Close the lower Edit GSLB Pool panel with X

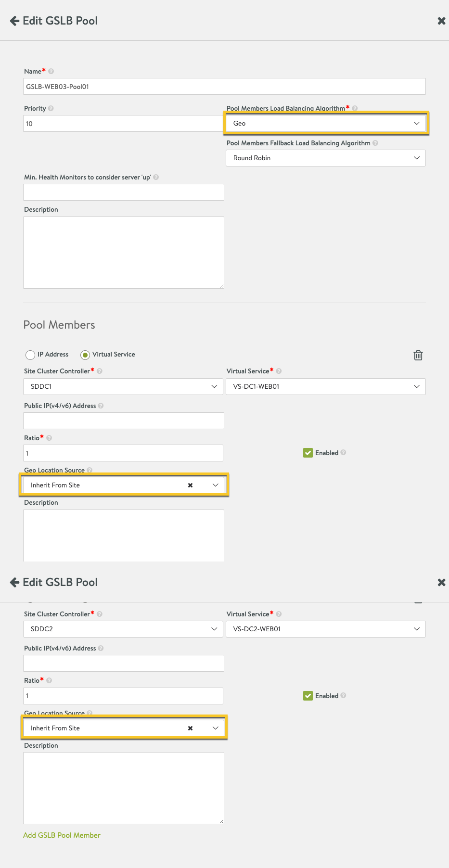click(x=441, y=582)
